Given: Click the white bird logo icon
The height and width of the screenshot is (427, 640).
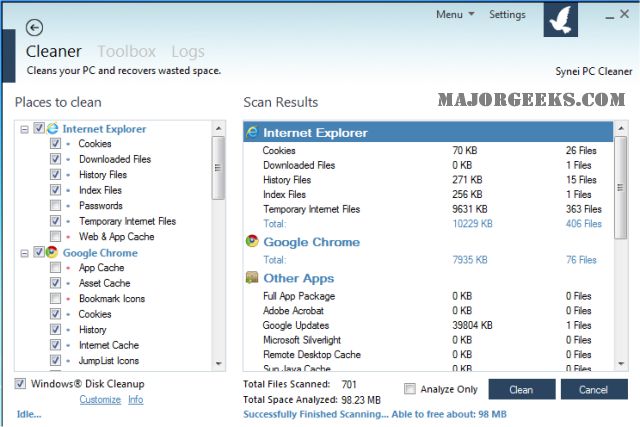Looking at the screenshot, I should (x=560, y=20).
